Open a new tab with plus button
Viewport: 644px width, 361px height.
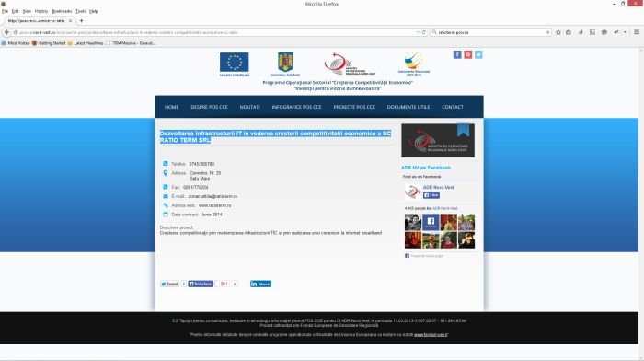(81, 20)
